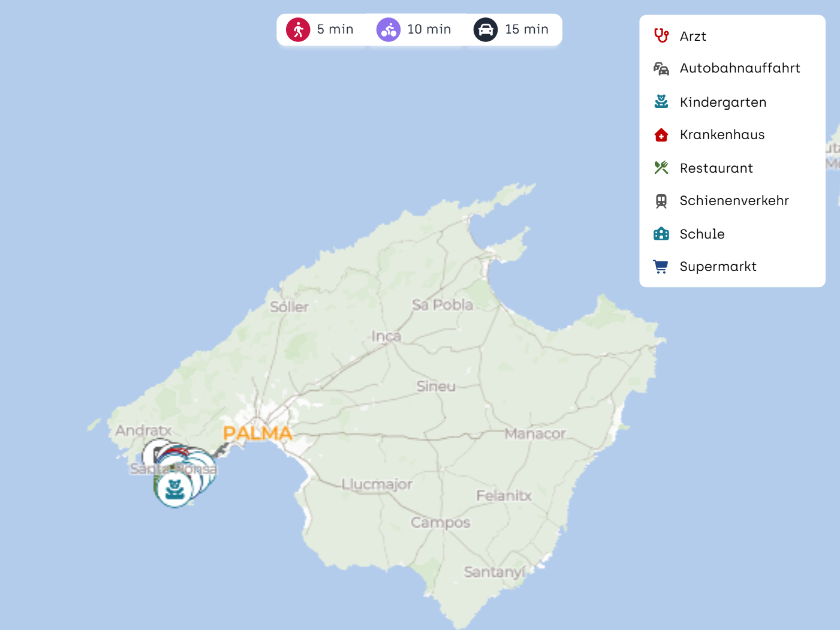Click the Andratx label on the map
Screen dimensions: 840x630
(143, 430)
